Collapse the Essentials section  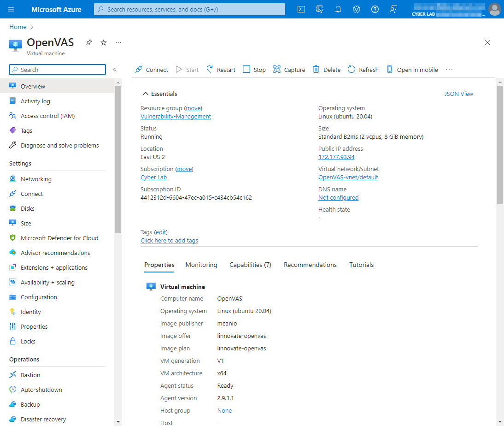tap(146, 94)
